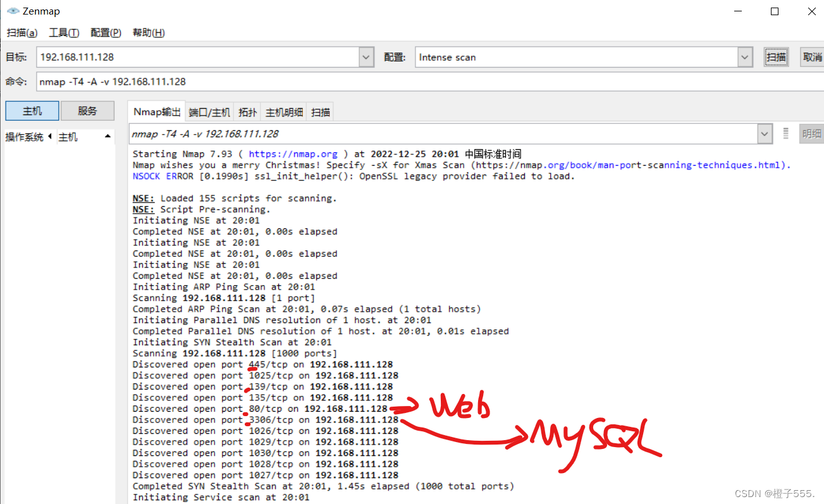824x504 pixels.
Task: Switch to the 扫描 tab in output panel
Action: [321, 113]
